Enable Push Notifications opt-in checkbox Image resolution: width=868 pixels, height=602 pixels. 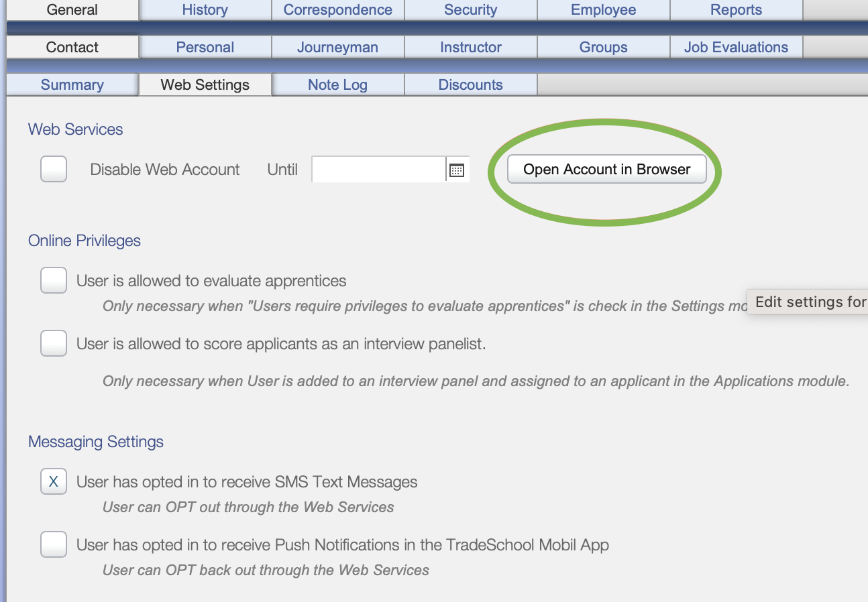(x=53, y=544)
